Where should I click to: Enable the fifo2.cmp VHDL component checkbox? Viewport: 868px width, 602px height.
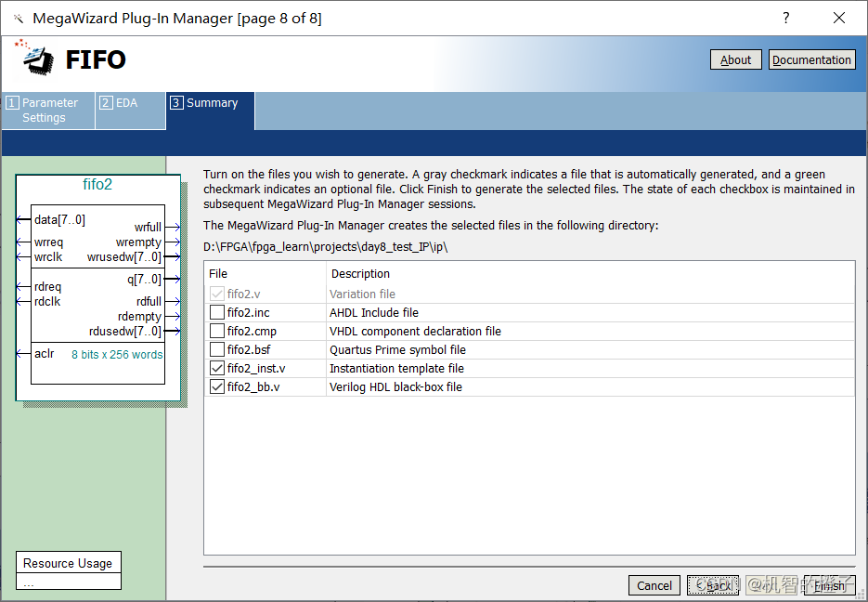pyautogui.click(x=217, y=331)
